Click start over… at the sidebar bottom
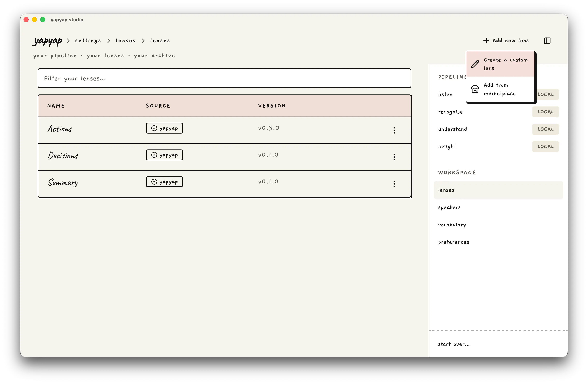The height and width of the screenshot is (384, 588). point(454,344)
